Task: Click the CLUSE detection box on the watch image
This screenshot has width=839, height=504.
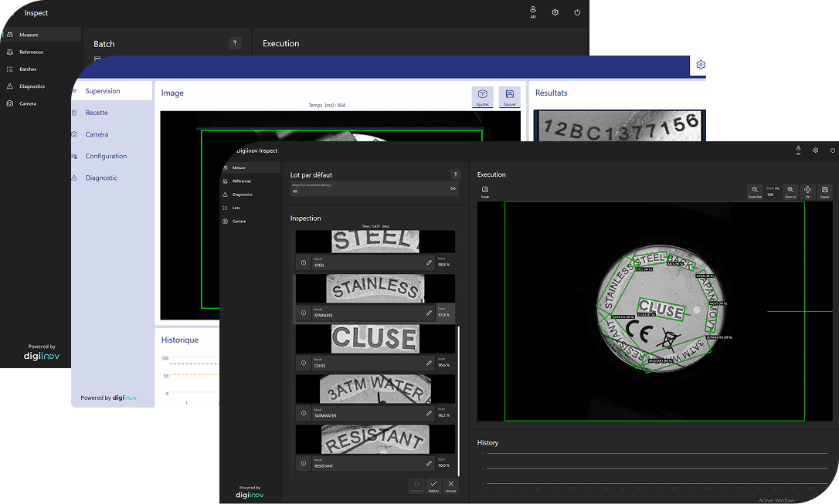Action: 661,309
